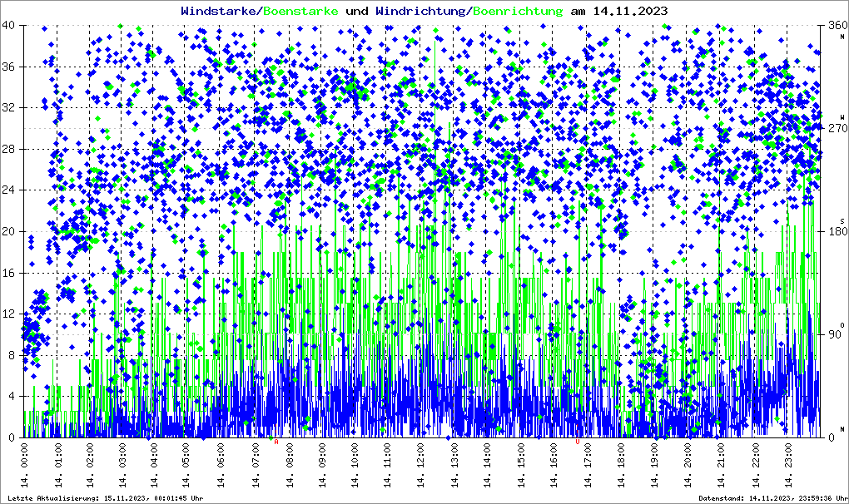Click the '14. 14:00' time axis label
Viewport: 849px width, 504px height.
pos(487,466)
